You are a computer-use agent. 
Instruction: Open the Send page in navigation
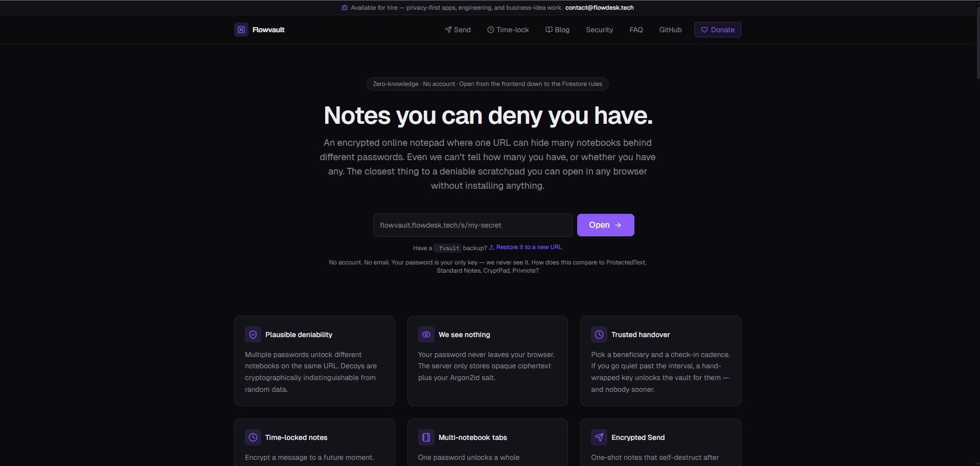[x=458, y=30]
